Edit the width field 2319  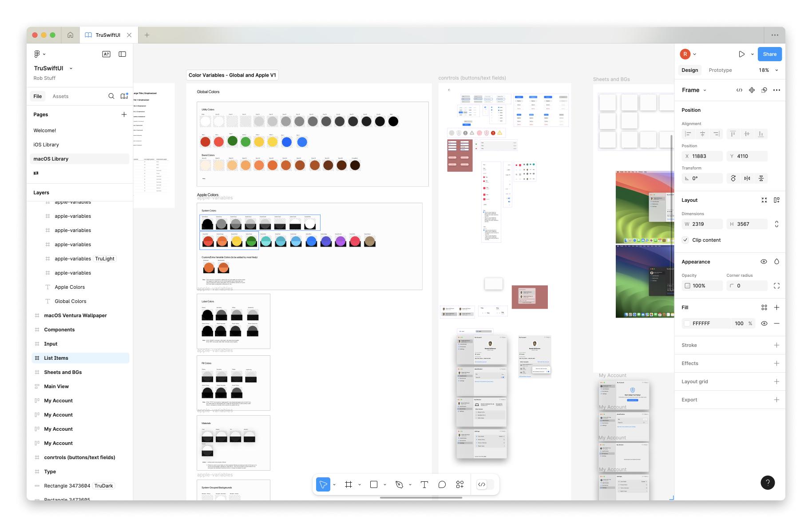(702, 224)
